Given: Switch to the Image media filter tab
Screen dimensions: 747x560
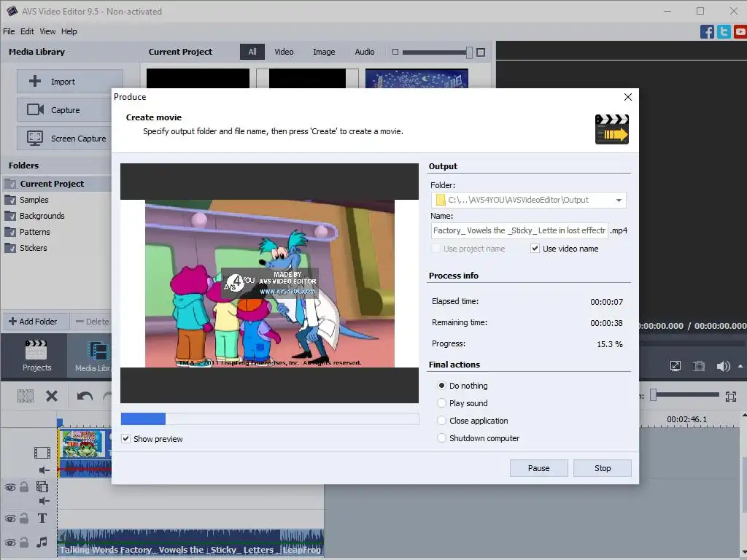Looking at the screenshot, I should (323, 52).
